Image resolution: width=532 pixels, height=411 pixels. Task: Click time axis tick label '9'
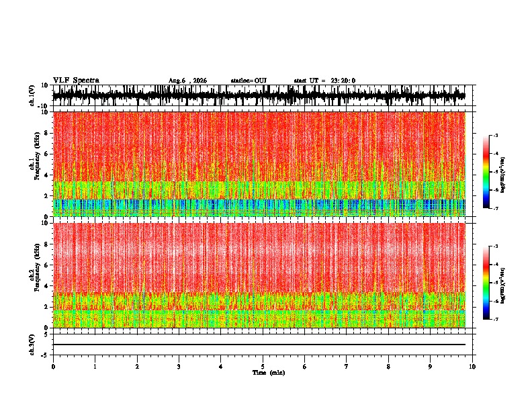pos(430,367)
